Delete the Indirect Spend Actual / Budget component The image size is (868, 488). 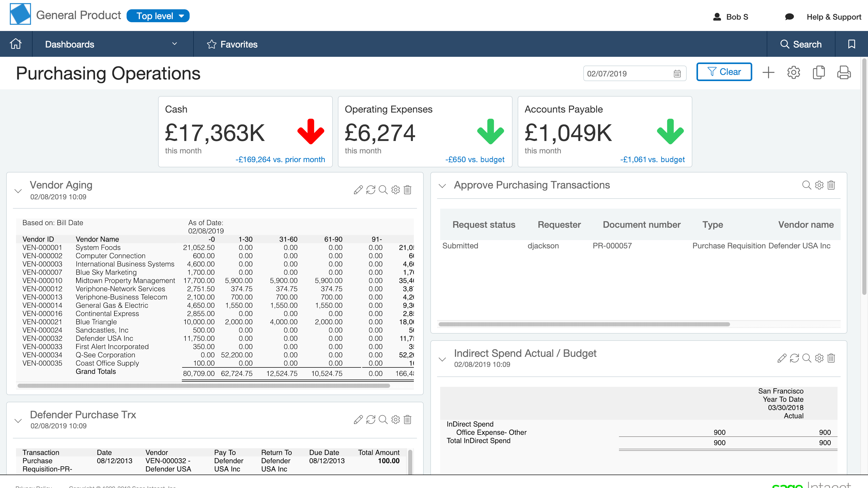click(831, 358)
